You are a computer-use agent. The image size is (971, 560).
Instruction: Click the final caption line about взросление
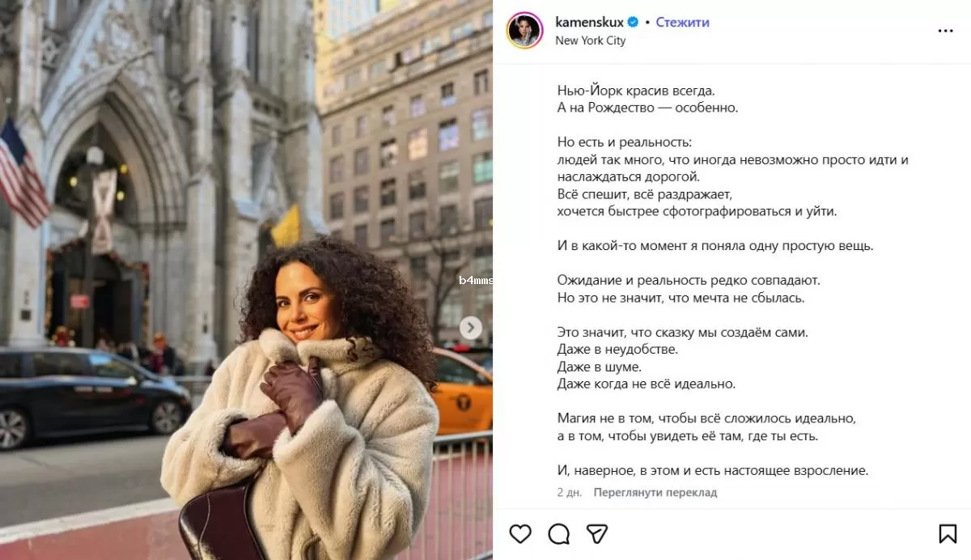(712, 470)
